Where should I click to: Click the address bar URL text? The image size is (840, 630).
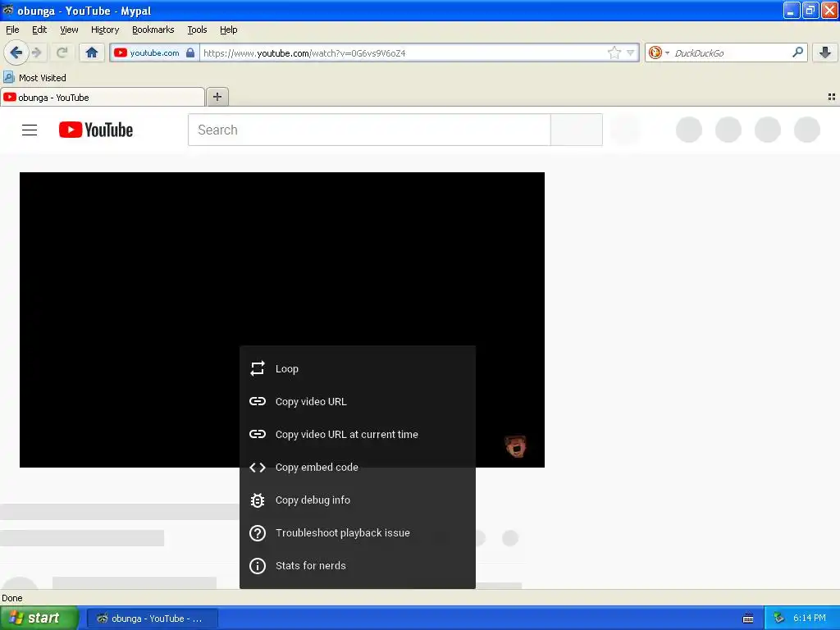coord(304,53)
